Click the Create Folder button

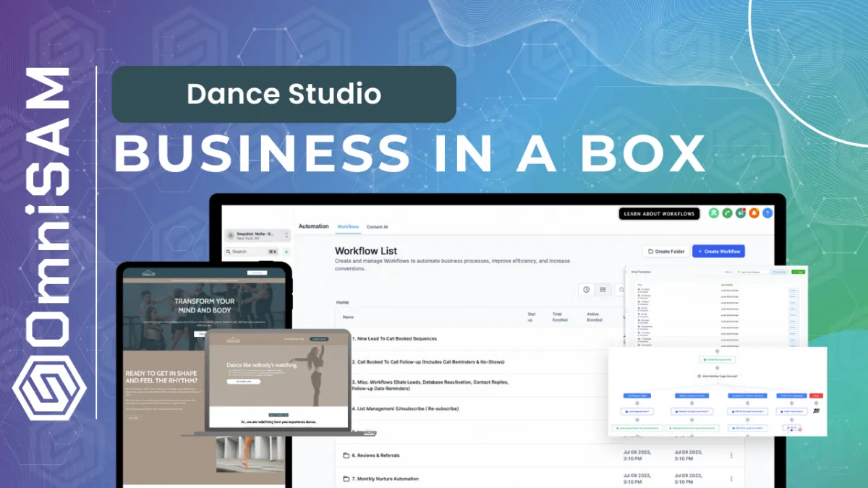665,251
